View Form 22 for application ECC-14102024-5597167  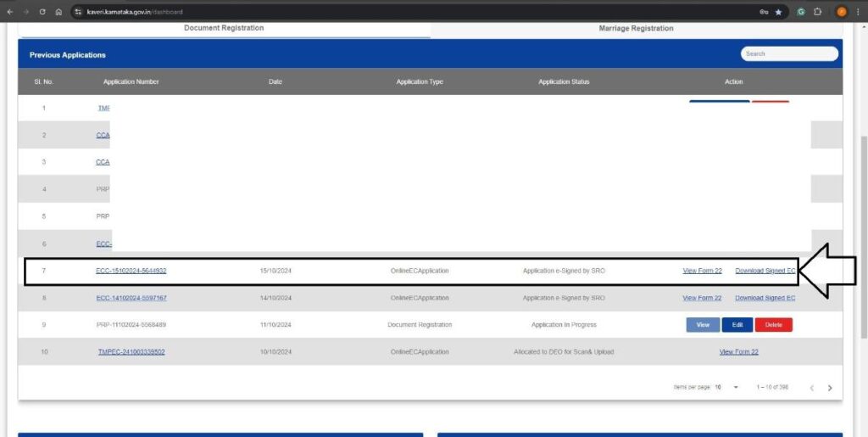tap(702, 298)
